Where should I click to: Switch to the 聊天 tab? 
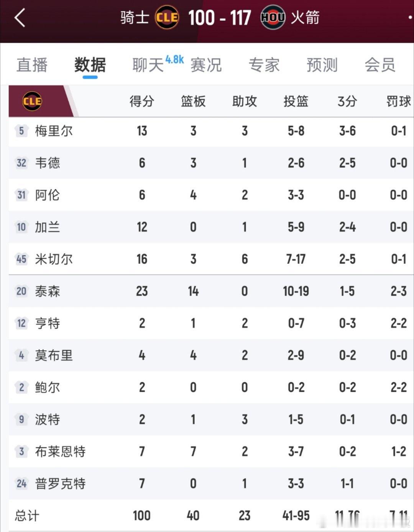pyautogui.click(x=148, y=65)
